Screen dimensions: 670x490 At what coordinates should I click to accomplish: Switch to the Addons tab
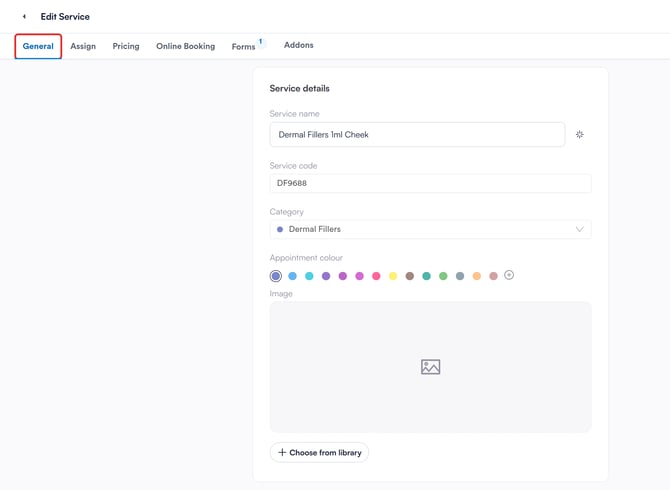(x=299, y=45)
